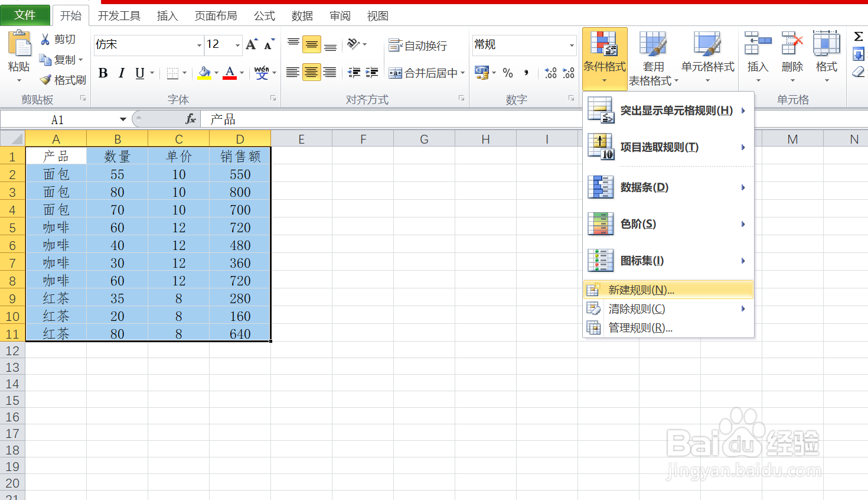The width and height of the screenshot is (868, 500).
Task: Click the AutoSum (Σ) icon
Action: (x=859, y=38)
